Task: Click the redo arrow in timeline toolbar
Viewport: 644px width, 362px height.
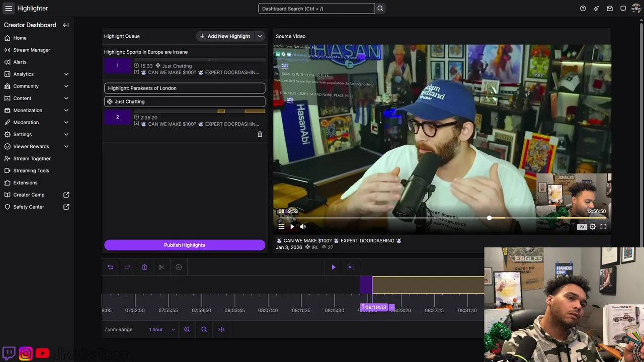Action: [x=127, y=267]
